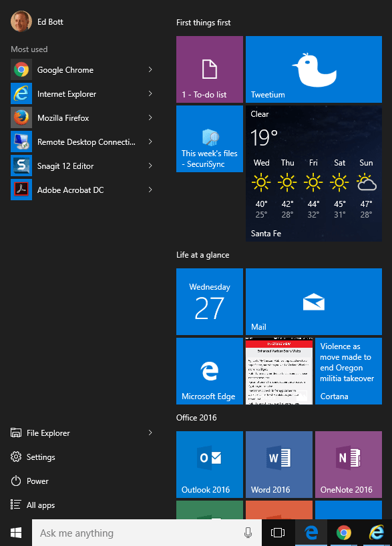Expand Snagit 12 Editor jump list arrow
Image resolution: width=392 pixels, height=546 pixels.
[x=150, y=166]
